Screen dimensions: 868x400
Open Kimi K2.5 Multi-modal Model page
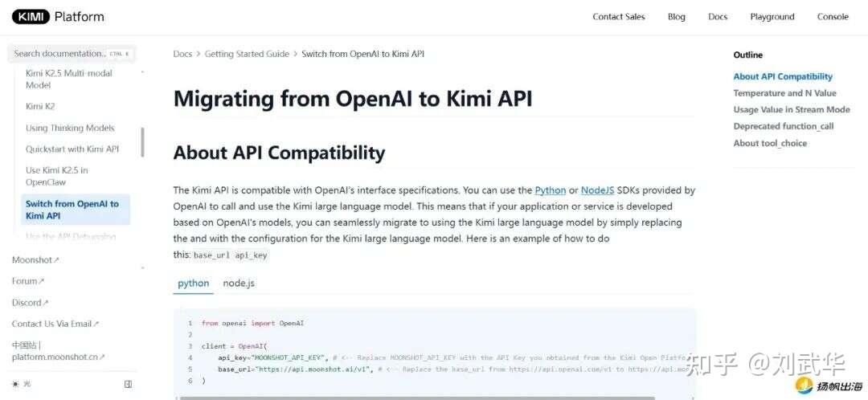click(69, 79)
